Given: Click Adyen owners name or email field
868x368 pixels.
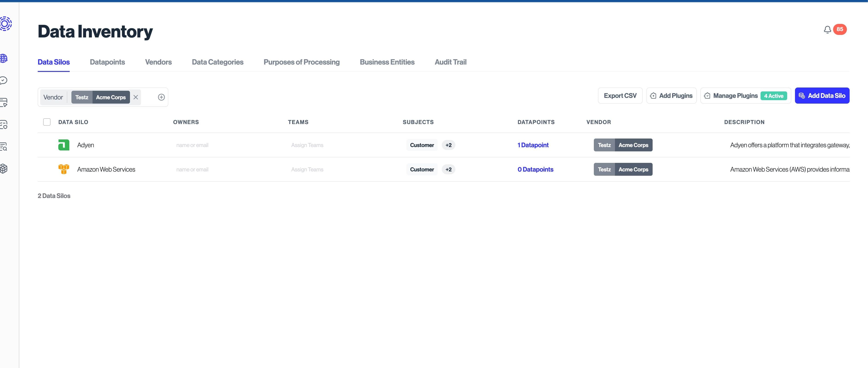Looking at the screenshot, I should tap(192, 145).
